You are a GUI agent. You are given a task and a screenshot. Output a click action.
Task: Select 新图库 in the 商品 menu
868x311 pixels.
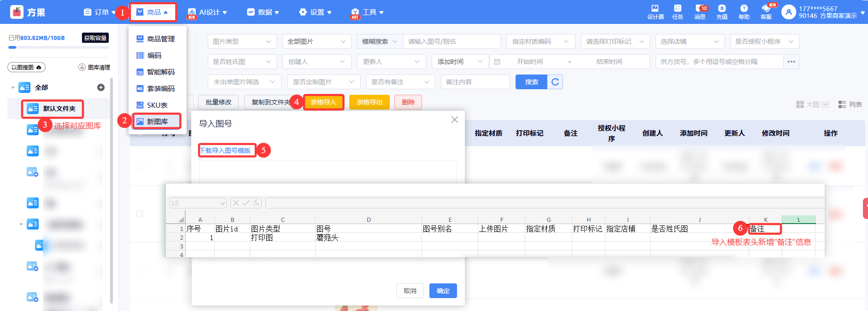[157, 121]
